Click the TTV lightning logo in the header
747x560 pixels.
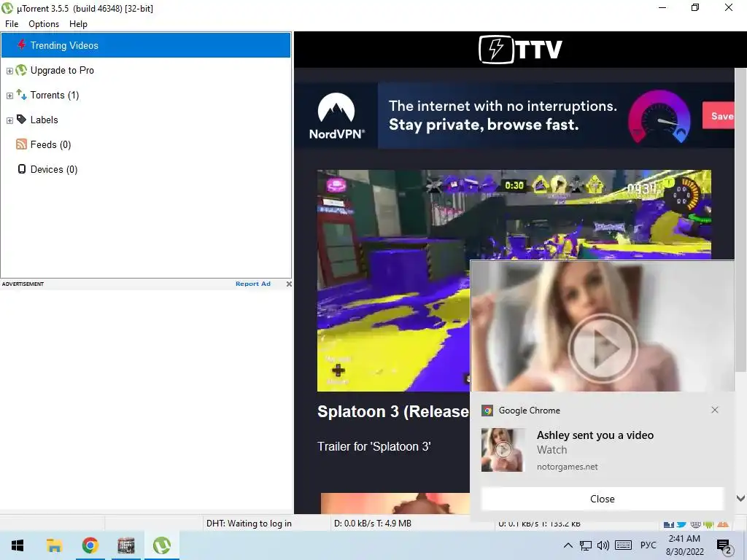coord(520,49)
